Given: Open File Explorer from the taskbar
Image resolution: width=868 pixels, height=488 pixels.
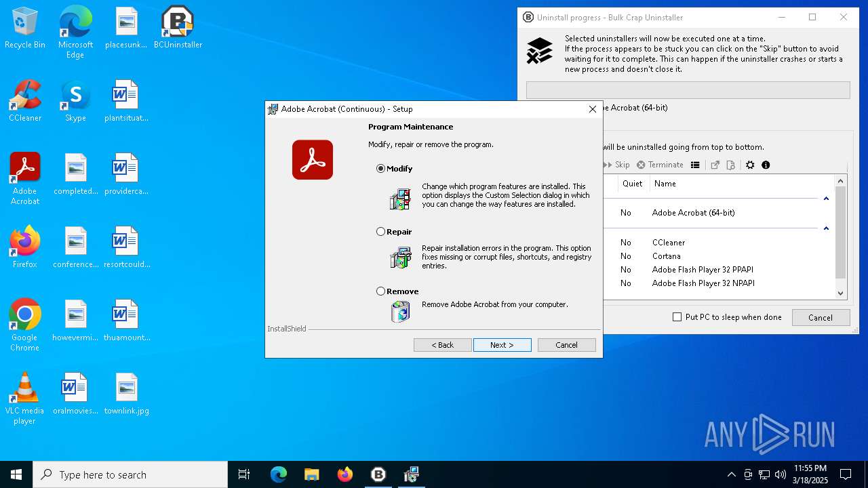Looking at the screenshot, I should [311, 474].
